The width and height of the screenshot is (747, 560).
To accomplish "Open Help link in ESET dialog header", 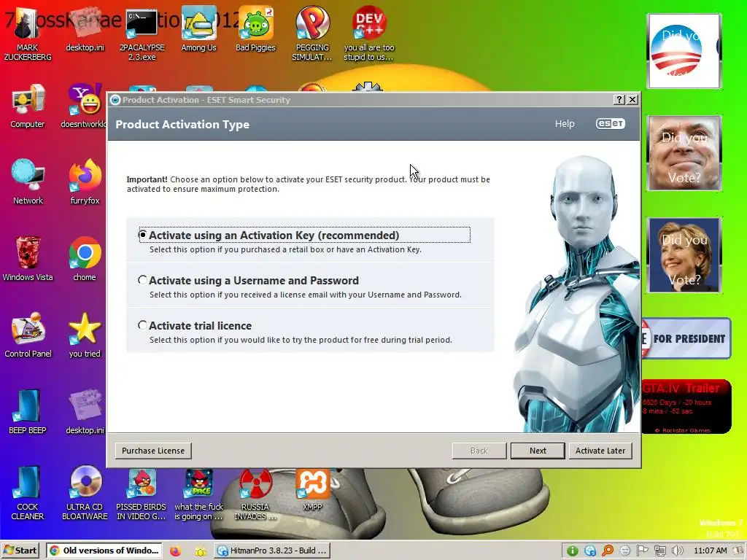I will [565, 124].
